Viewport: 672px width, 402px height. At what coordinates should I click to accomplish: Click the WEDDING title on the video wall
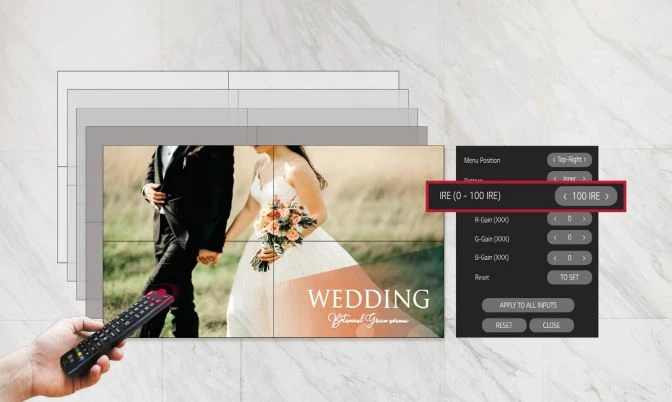click(368, 299)
